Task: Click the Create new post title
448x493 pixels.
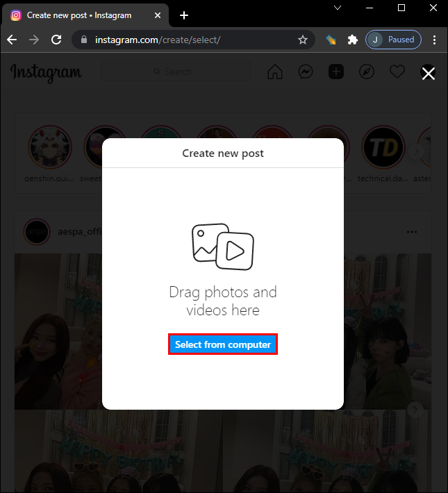Action: (x=223, y=153)
